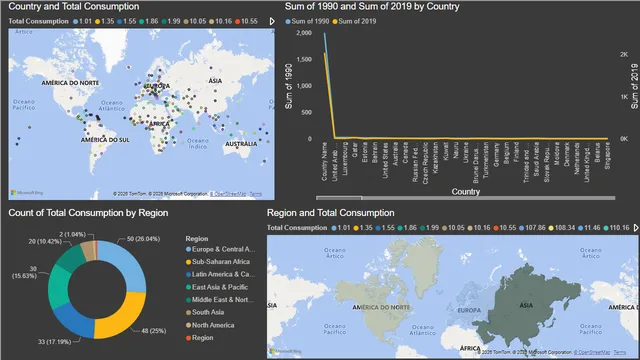Screen dimensions: 640x360
Task: Select 1.99 in the Region map legend
Action: coord(429,228)
